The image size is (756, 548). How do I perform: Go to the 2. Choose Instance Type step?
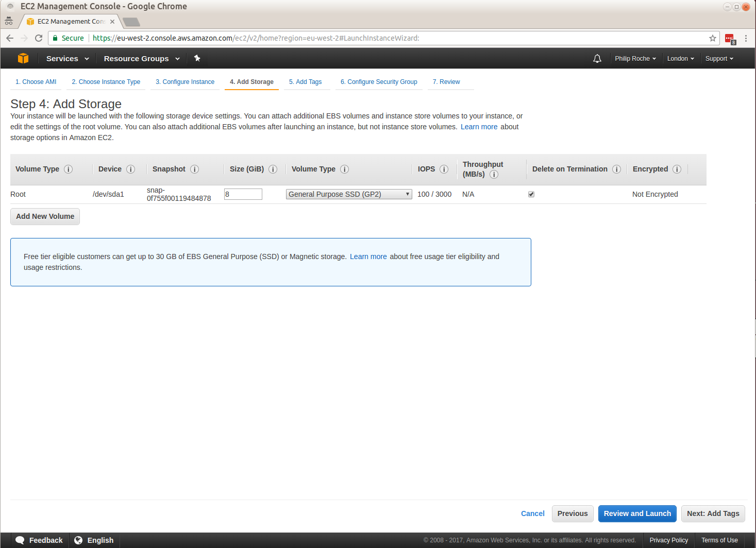(x=106, y=82)
